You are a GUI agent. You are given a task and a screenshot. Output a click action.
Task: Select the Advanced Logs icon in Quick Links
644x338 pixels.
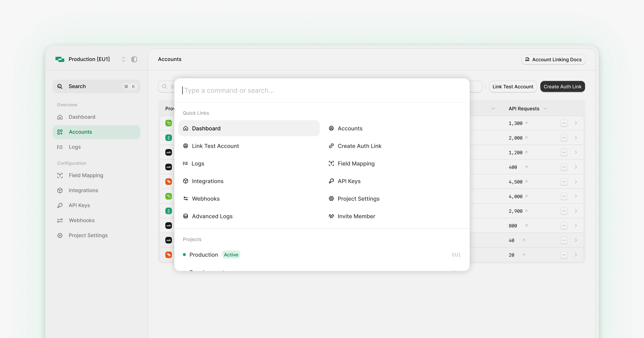[186, 216]
